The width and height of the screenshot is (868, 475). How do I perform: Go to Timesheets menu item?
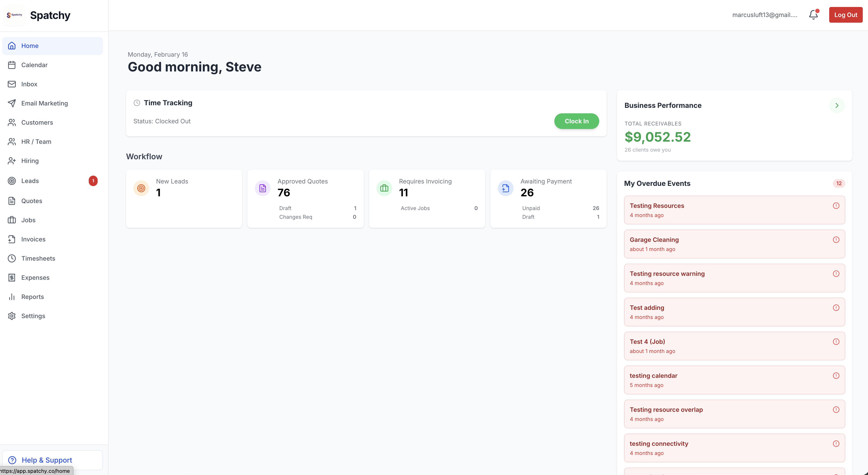coord(53,259)
